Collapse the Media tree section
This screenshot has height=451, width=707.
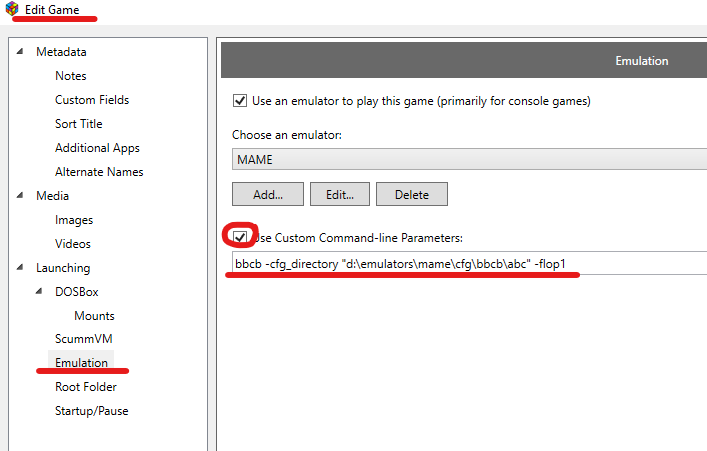pos(20,195)
